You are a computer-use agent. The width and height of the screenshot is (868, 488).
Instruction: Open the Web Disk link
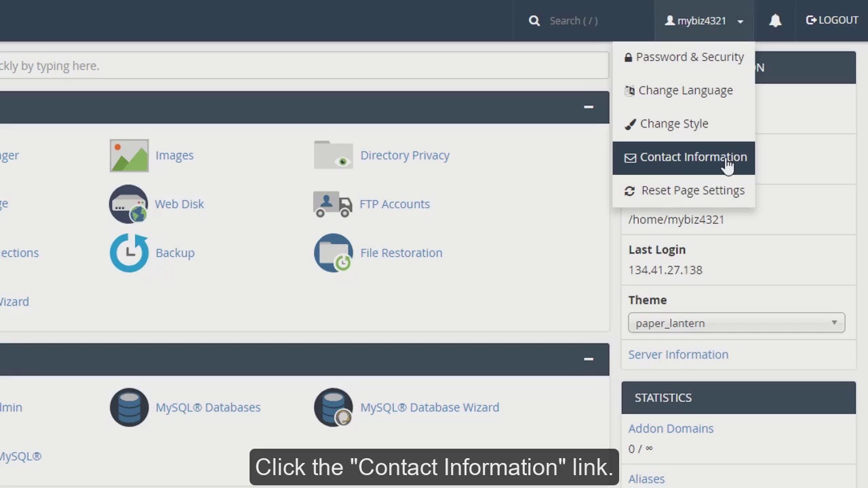pos(179,204)
